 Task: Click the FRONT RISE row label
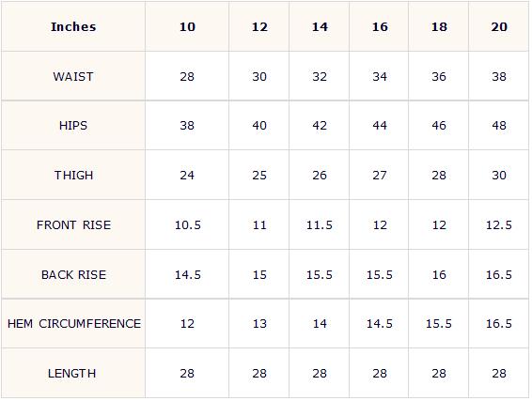click(73, 224)
